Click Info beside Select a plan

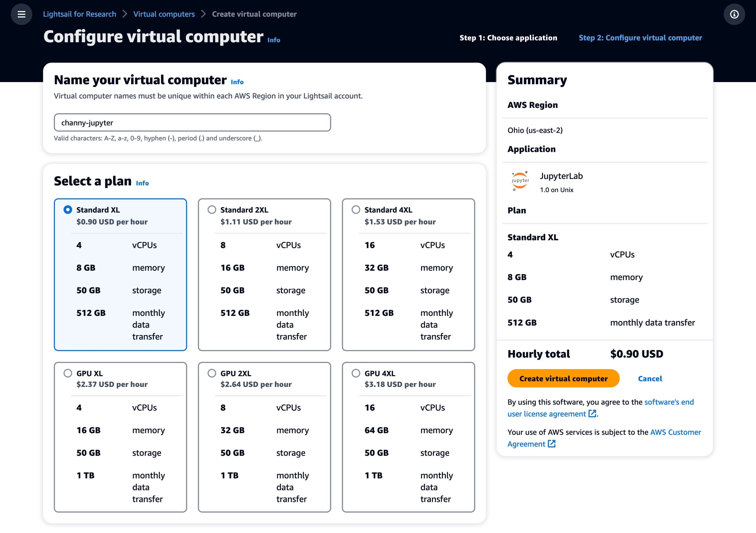[x=142, y=183]
